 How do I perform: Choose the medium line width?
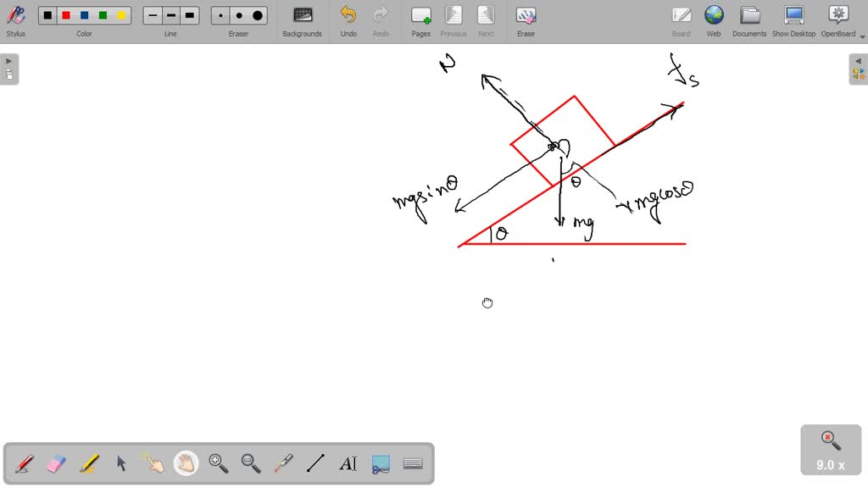pyautogui.click(x=171, y=15)
